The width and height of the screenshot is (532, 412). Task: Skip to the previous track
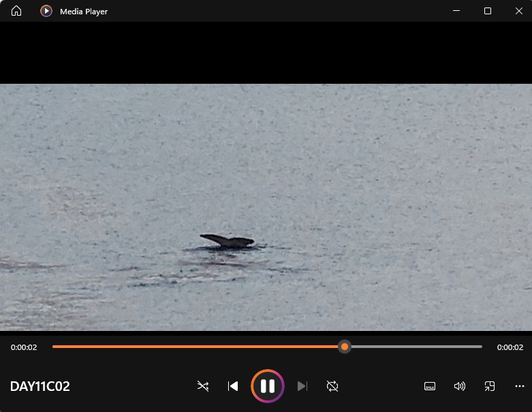click(233, 386)
